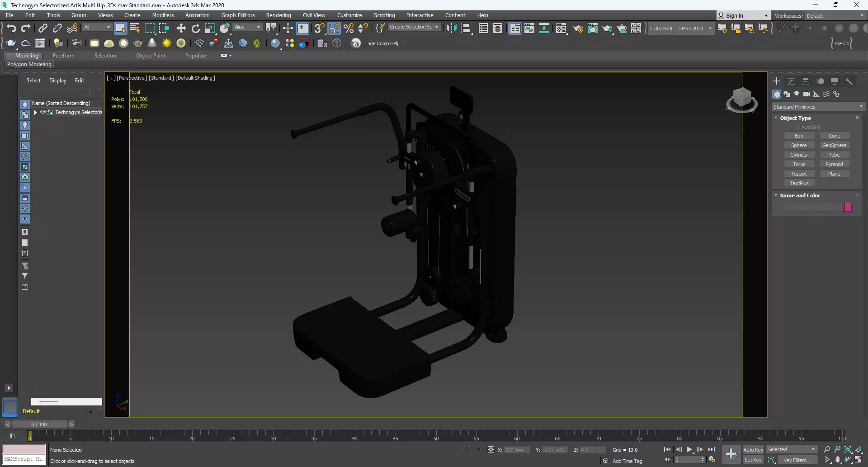868x467 pixels.
Task: Open the Hierarchy command panel tab
Action: tap(806, 81)
